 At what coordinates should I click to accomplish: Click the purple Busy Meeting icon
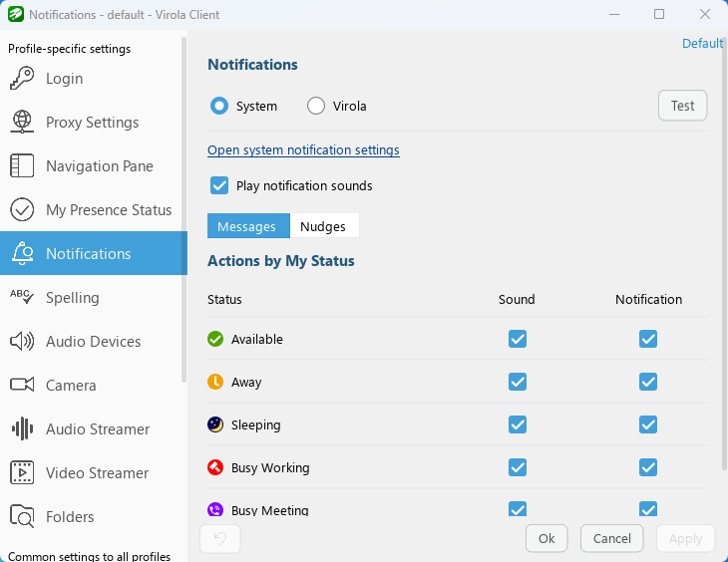[x=215, y=509]
